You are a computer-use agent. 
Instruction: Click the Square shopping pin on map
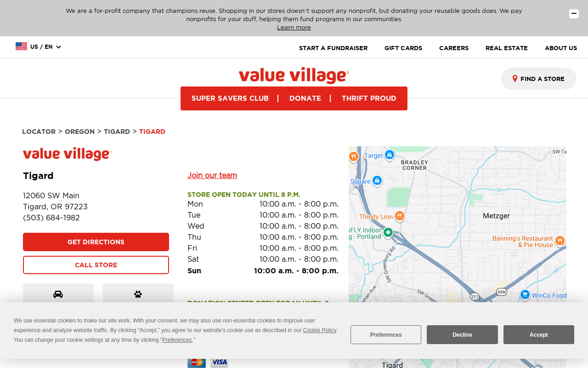[x=377, y=181]
